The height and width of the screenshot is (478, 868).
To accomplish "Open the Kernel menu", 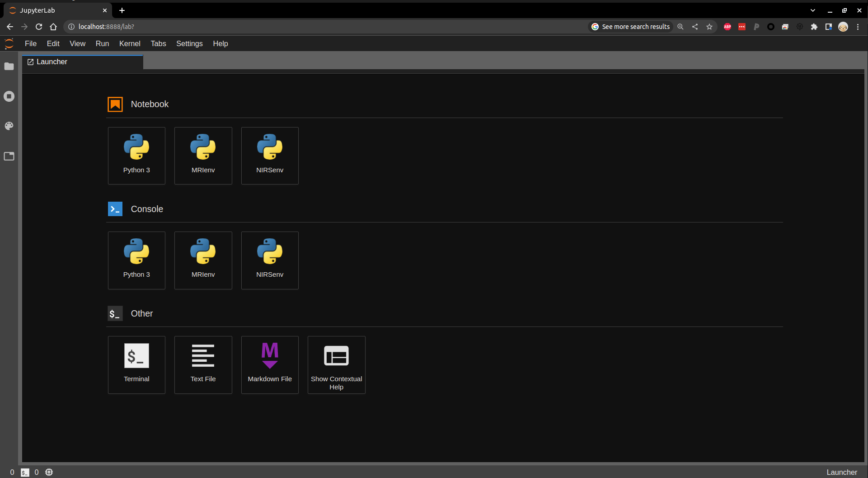I will [x=130, y=43].
